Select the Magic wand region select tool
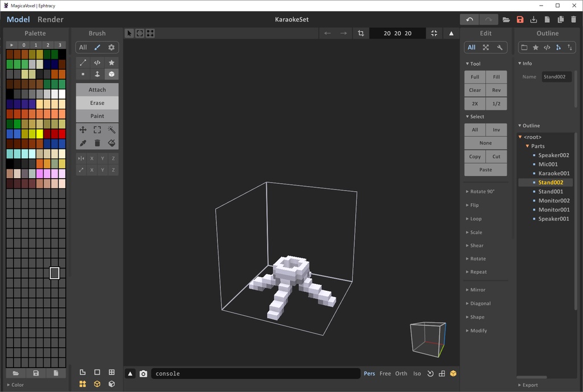This screenshot has width=583, height=392. 111,130
